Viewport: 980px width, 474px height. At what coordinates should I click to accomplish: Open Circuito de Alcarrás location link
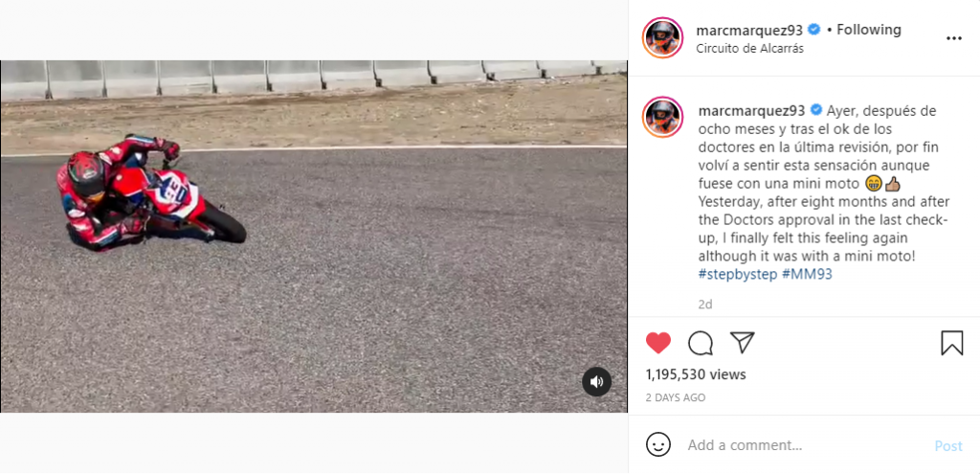749,48
